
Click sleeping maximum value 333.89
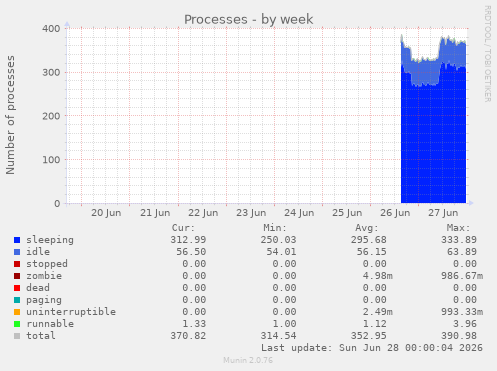pyautogui.click(x=459, y=240)
